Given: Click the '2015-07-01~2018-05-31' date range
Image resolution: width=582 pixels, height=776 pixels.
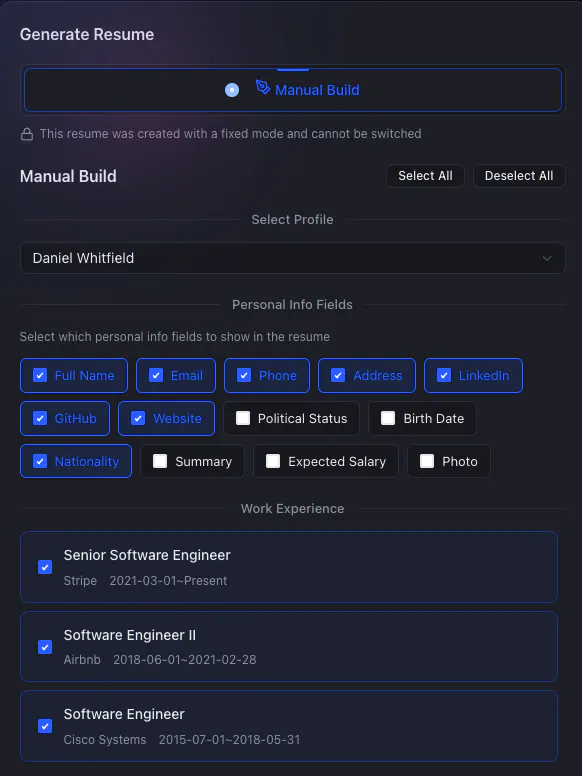Looking at the screenshot, I should click(229, 740).
